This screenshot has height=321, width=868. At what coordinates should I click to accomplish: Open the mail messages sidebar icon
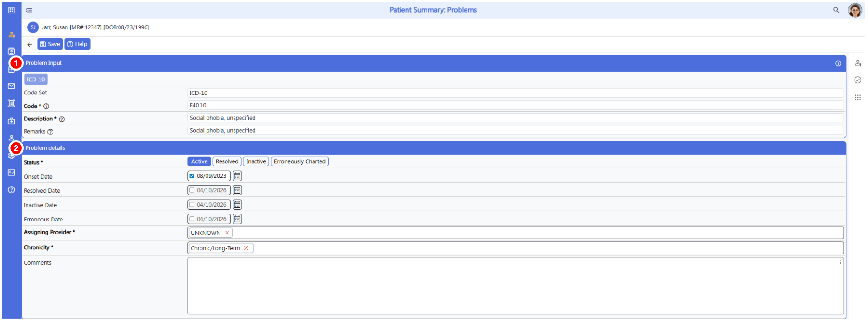point(12,86)
